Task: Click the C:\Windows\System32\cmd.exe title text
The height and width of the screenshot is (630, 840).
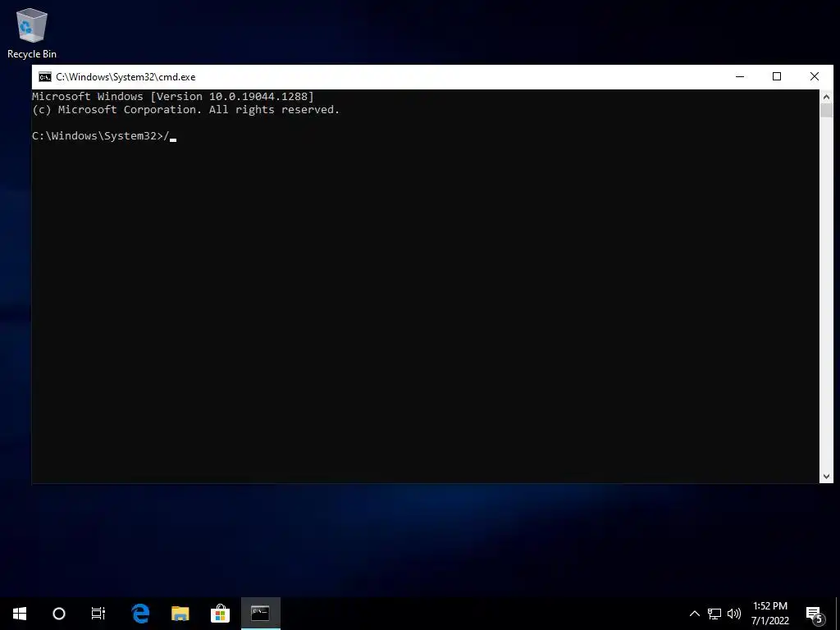Action: click(126, 77)
